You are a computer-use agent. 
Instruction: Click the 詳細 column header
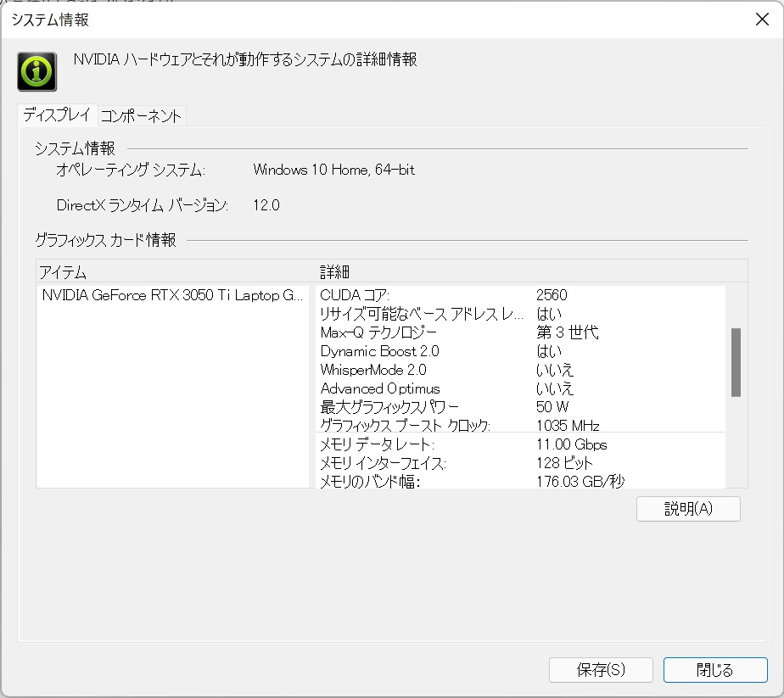[531, 272]
